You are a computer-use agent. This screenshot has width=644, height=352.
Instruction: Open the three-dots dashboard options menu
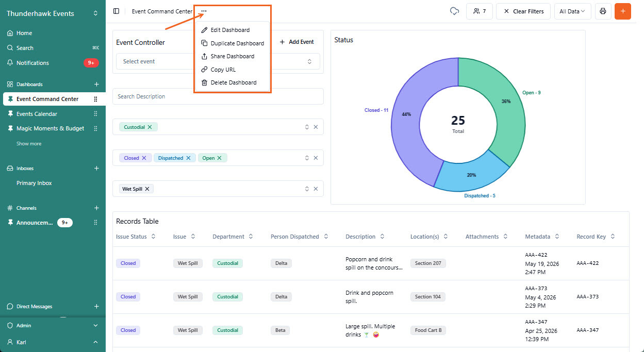point(204,11)
